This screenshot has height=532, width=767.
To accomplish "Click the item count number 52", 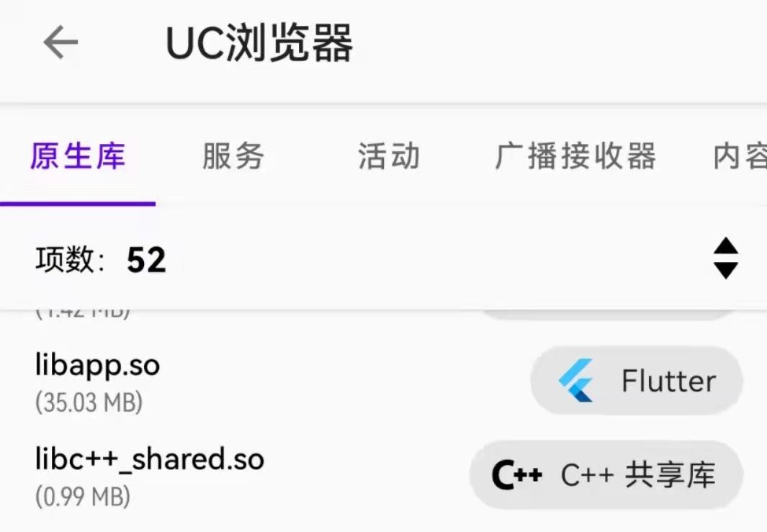I will click(146, 259).
